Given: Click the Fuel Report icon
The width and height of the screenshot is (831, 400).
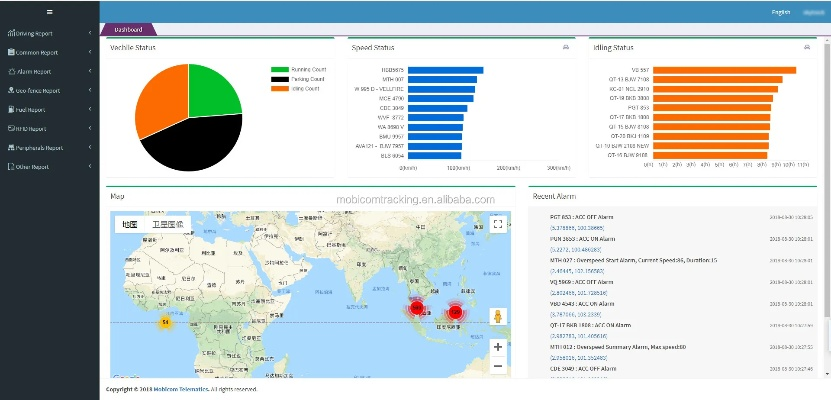Looking at the screenshot, I should (11, 110).
